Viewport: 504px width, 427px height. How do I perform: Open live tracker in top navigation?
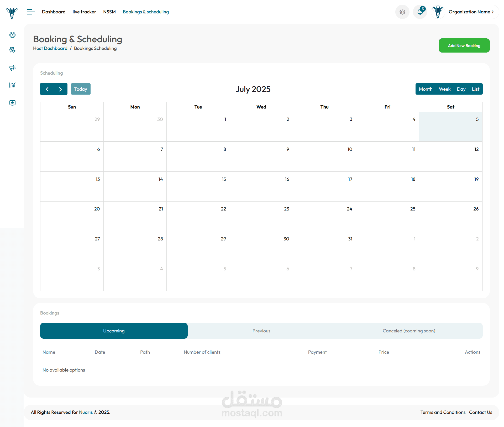coord(84,12)
